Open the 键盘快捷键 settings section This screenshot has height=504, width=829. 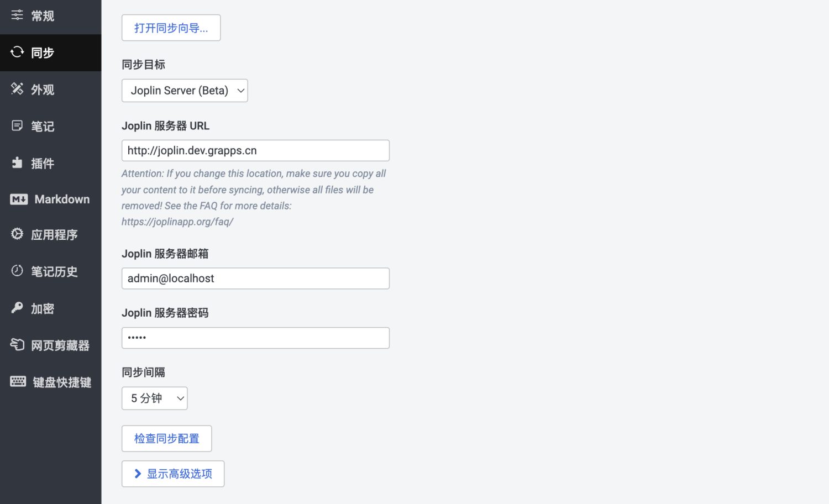click(x=51, y=382)
